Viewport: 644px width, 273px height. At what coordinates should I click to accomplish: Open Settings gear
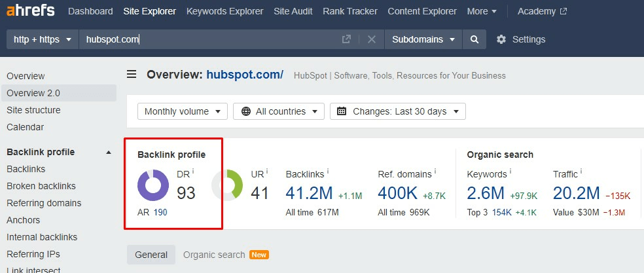pos(521,39)
